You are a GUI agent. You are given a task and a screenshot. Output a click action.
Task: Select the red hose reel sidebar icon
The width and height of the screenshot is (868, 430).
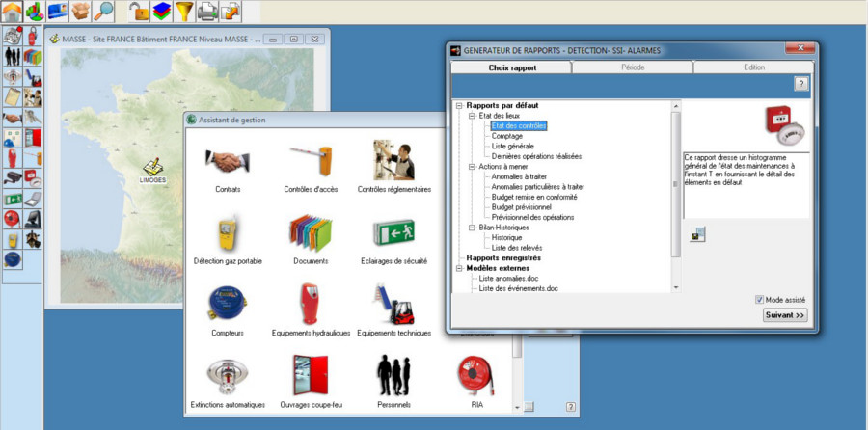tap(13, 219)
